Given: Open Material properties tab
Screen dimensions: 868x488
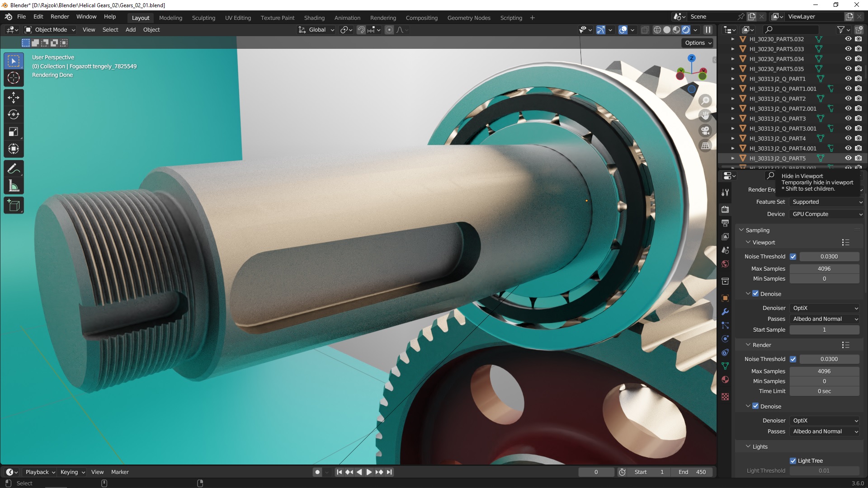Looking at the screenshot, I should pyautogui.click(x=725, y=380).
